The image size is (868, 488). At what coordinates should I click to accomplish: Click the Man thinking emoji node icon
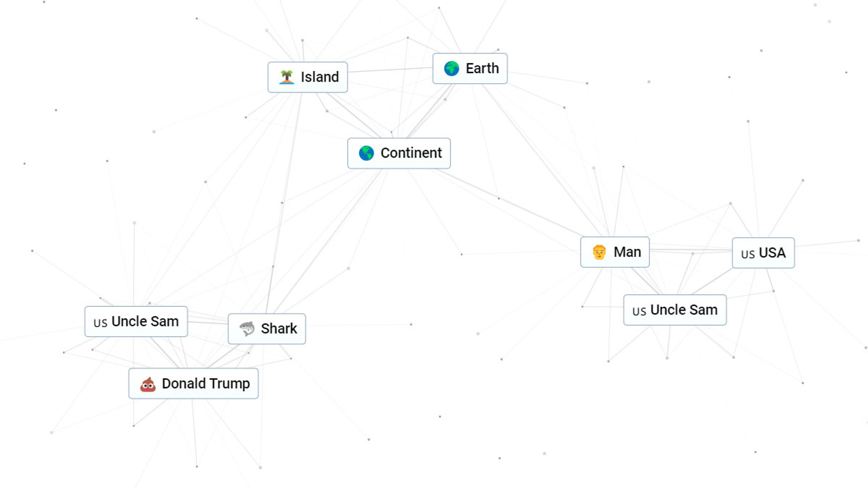[599, 252]
